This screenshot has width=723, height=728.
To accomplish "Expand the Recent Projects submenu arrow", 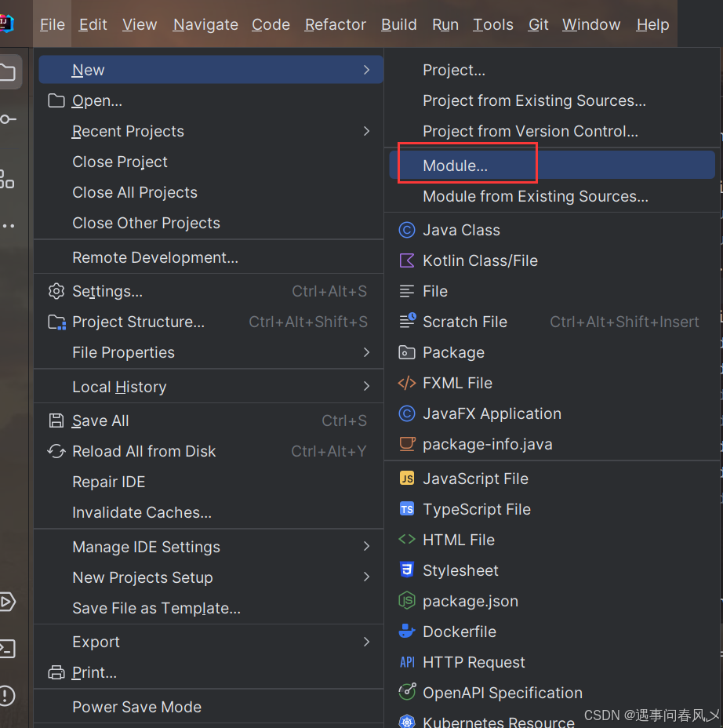I will (x=367, y=131).
